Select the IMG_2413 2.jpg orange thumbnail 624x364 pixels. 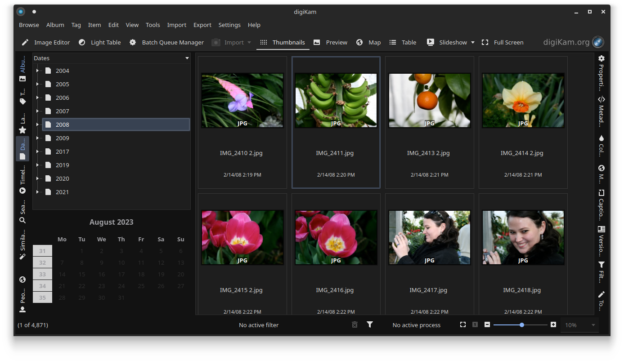pos(429,100)
